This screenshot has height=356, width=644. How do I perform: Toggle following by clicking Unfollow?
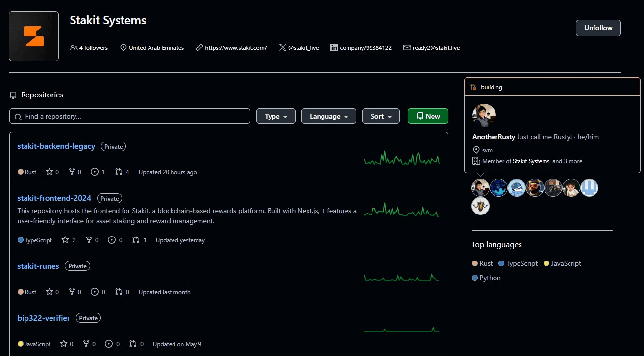598,28
